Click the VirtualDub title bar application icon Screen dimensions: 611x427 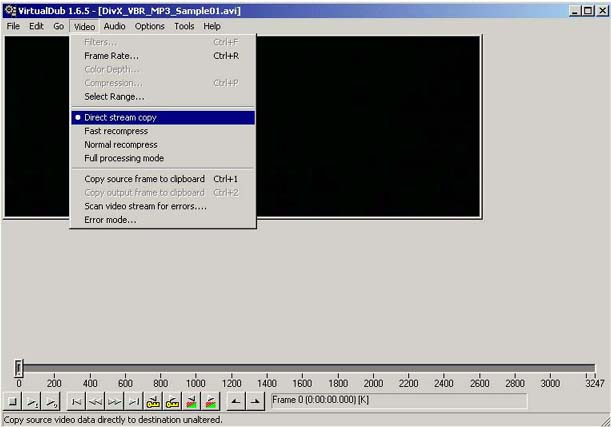pyautogui.click(x=11, y=11)
